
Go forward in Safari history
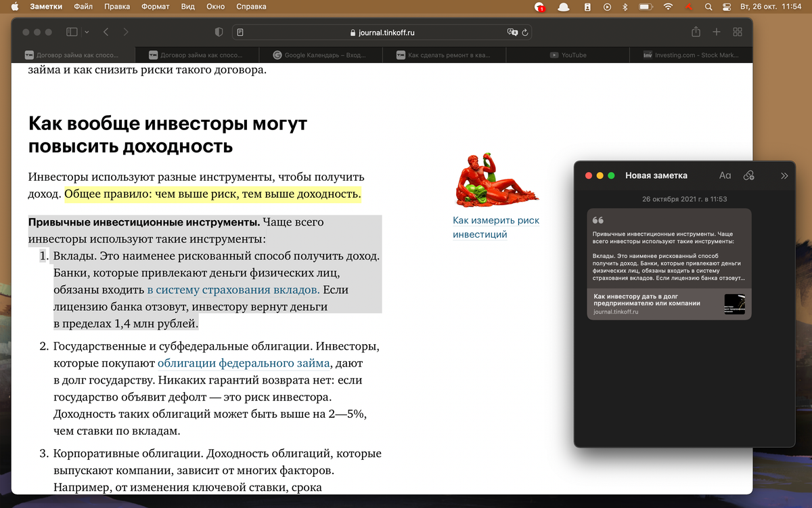[x=126, y=32]
